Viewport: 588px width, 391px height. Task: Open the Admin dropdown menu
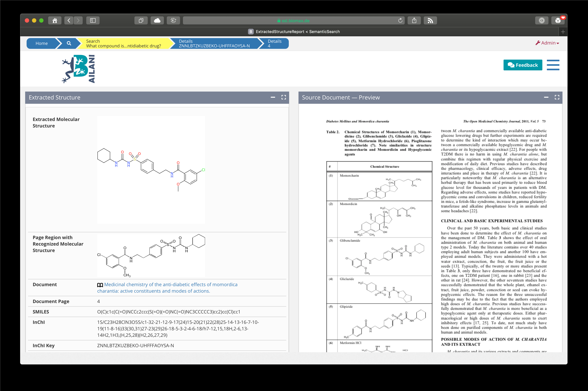[547, 43]
